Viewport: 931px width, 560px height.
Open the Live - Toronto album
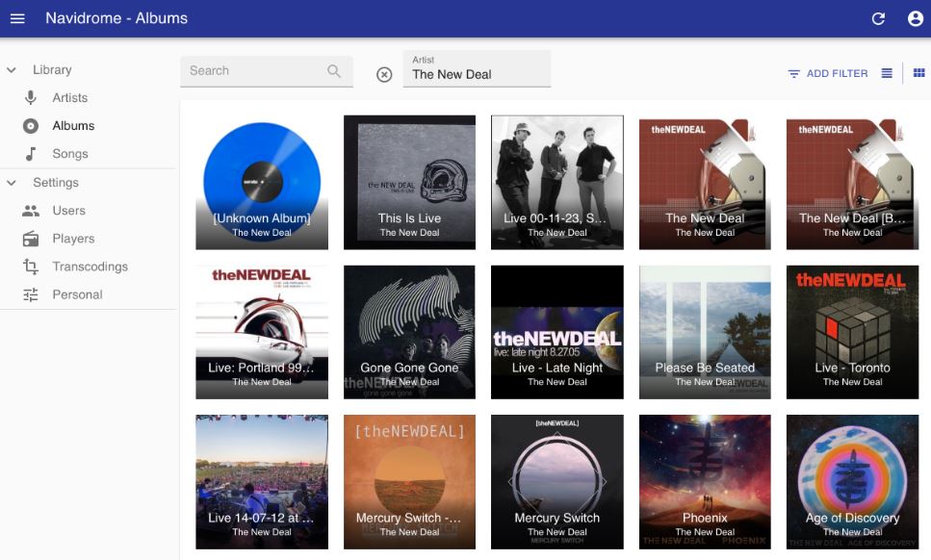(x=853, y=332)
